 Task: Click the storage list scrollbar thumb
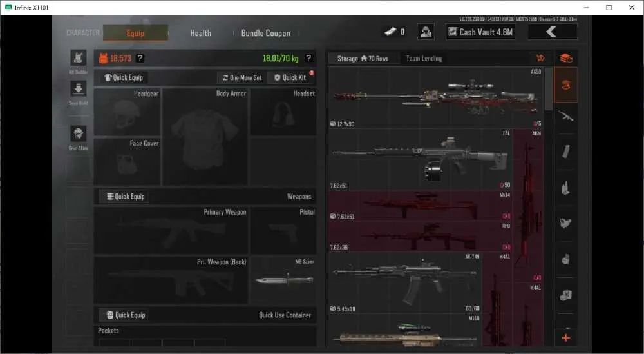[x=549, y=88]
